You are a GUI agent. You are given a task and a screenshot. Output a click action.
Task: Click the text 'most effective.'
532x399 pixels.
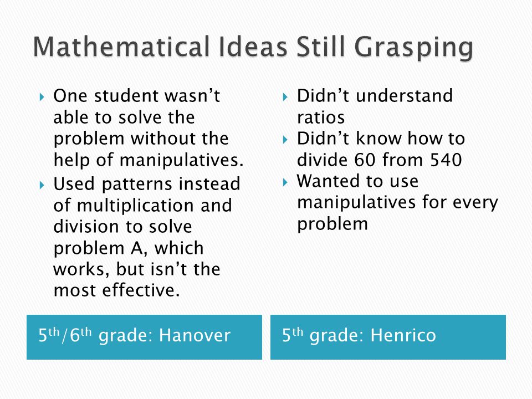click(116, 290)
